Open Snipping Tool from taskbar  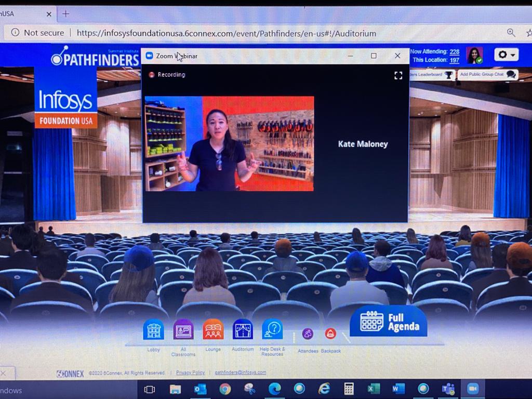250,389
